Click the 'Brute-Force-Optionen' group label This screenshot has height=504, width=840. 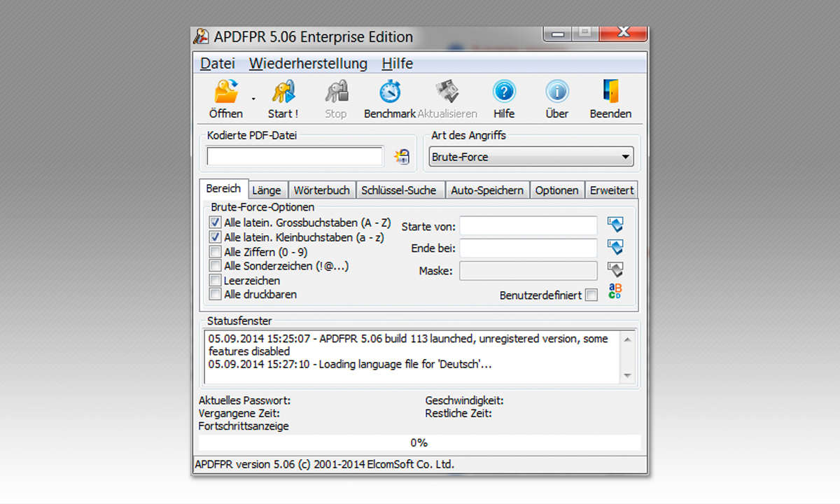[262, 207]
